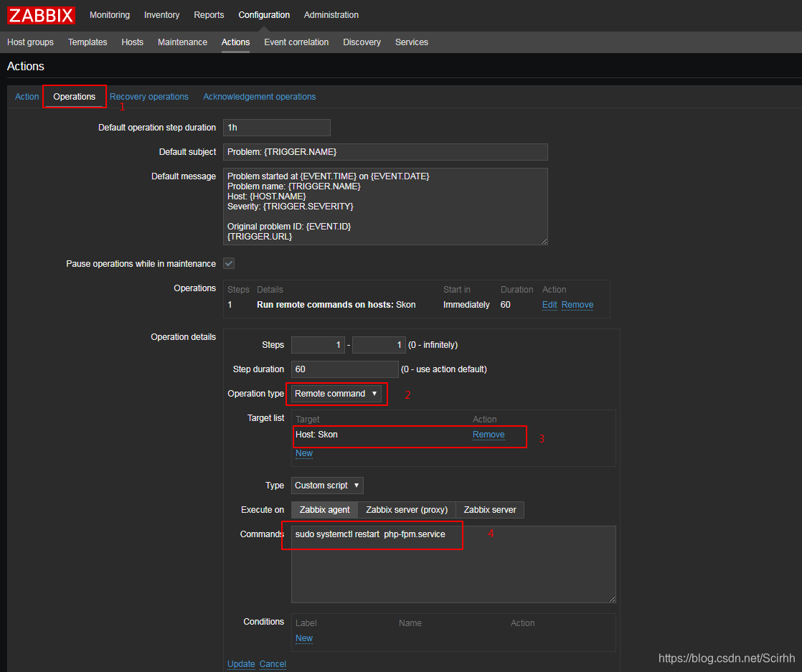Open the Inventory menu
Image resolution: width=802 pixels, height=672 pixels.
click(x=161, y=15)
